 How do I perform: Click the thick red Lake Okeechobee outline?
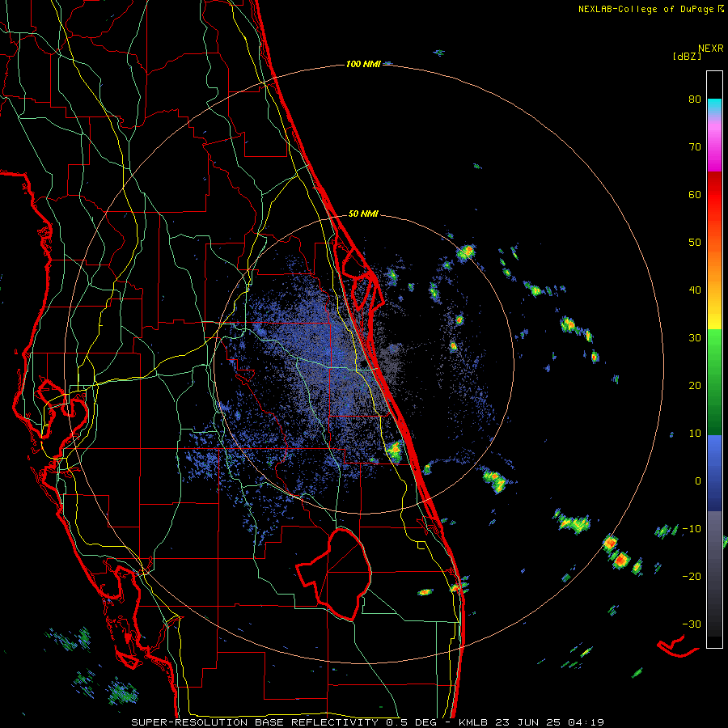[334, 574]
